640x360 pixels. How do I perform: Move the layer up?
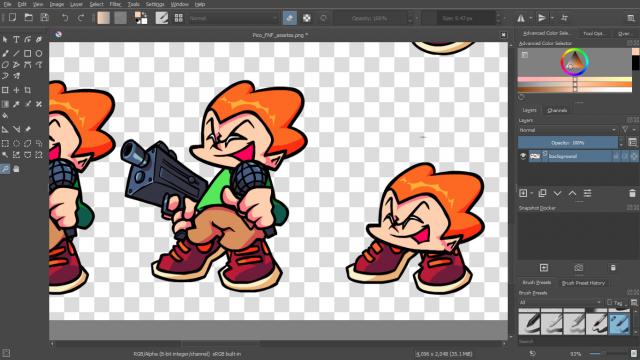(x=572, y=193)
